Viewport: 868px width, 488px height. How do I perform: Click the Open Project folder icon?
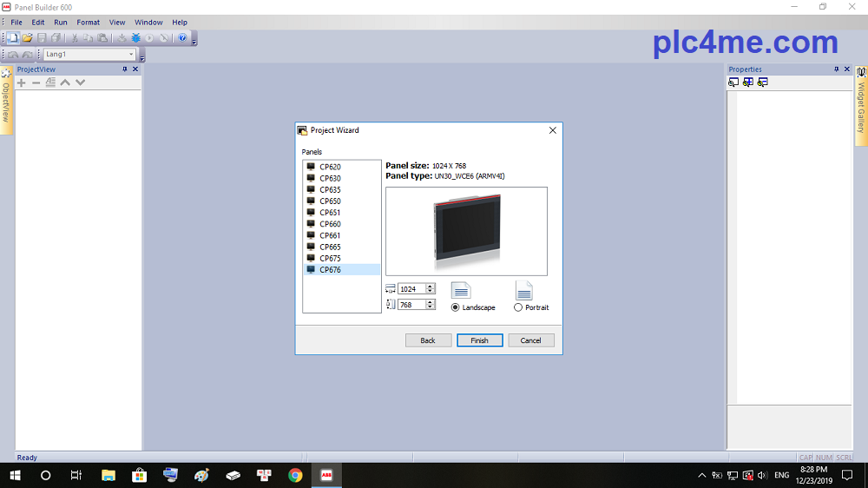click(x=28, y=38)
